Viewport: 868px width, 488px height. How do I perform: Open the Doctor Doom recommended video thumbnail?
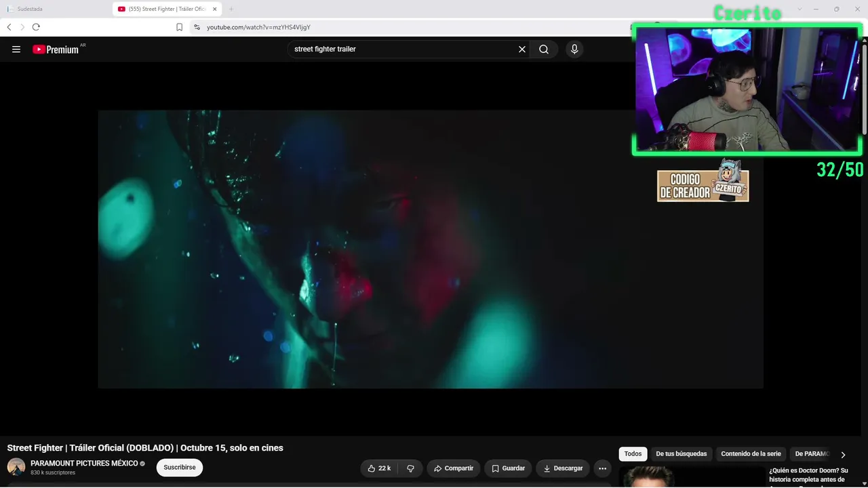point(691,476)
